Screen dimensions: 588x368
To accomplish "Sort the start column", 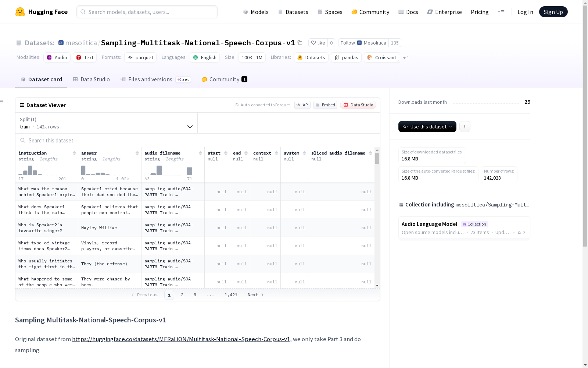I will tap(226, 153).
